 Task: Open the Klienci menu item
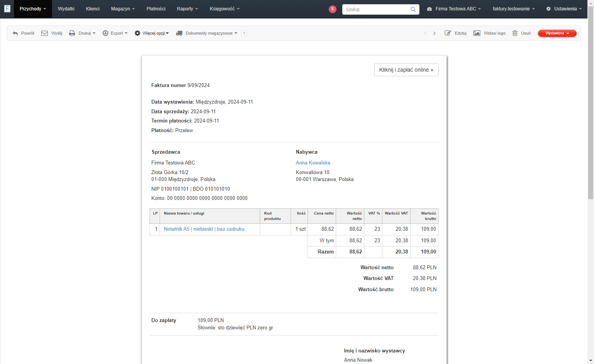(x=93, y=9)
